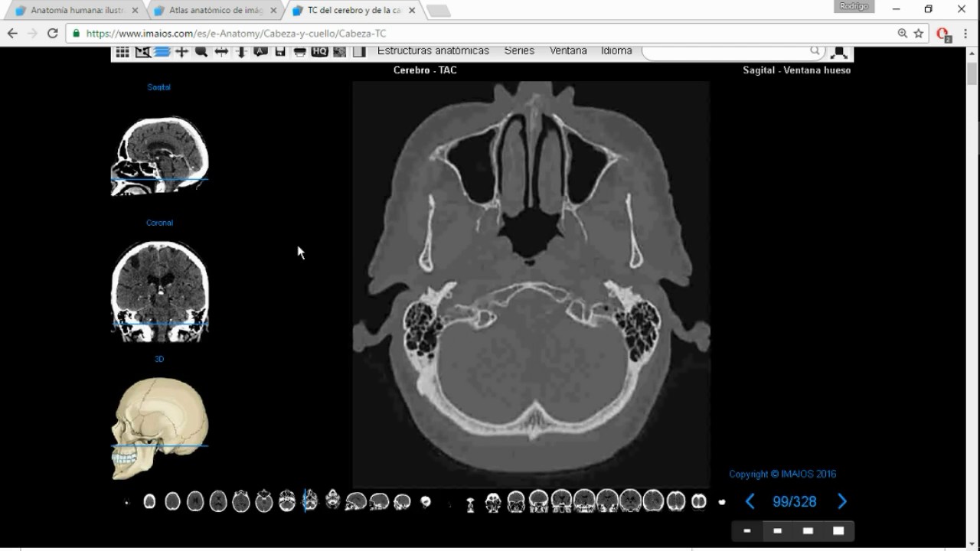Open the Series menu
Viewport: 980px width, 551px height.
(519, 51)
